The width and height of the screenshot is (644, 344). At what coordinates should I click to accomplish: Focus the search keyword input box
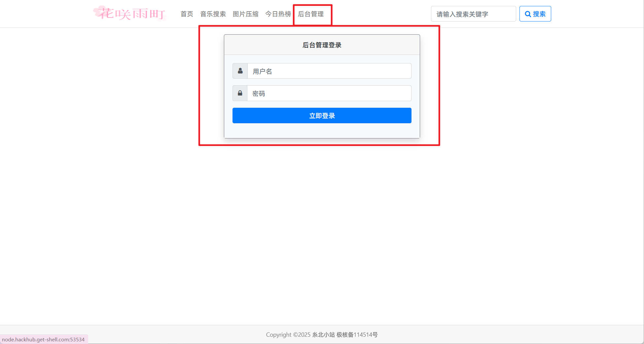473,14
